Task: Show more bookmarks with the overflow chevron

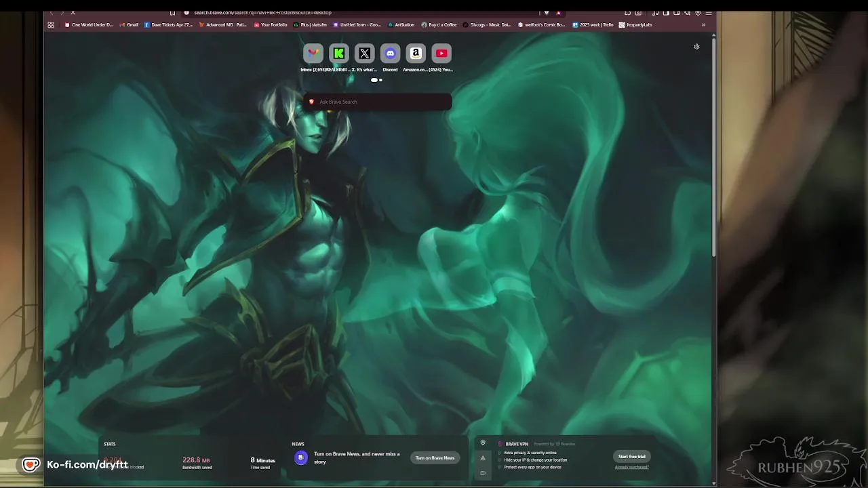Action: tap(703, 25)
